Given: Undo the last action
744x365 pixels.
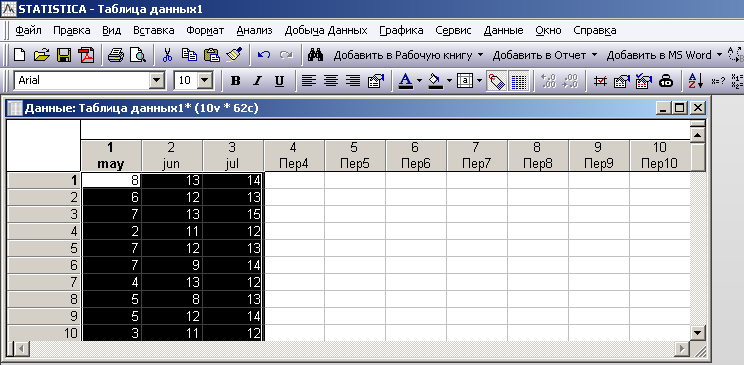Looking at the screenshot, I should coord(264,55).
